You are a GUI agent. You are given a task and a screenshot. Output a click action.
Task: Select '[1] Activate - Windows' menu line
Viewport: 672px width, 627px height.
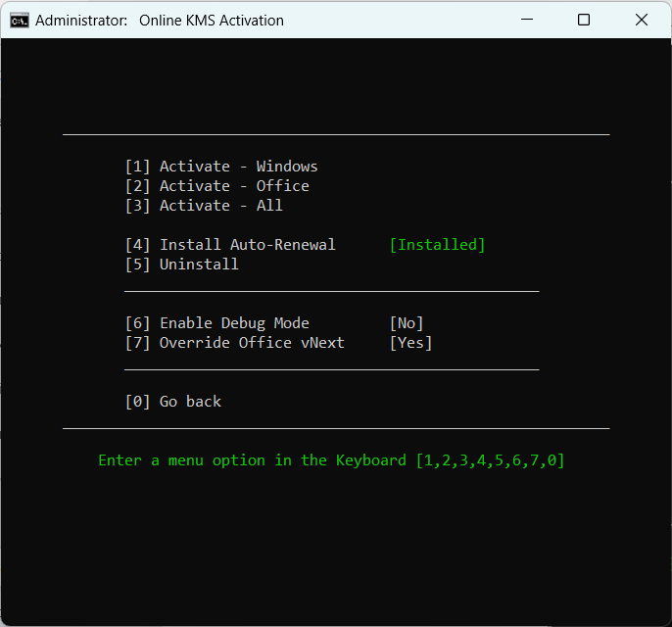pyautogui.click(x=221, y=167)
